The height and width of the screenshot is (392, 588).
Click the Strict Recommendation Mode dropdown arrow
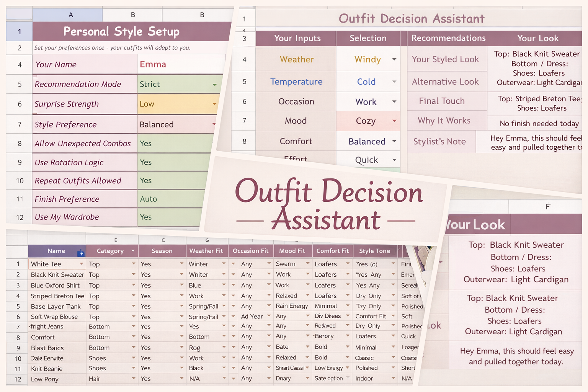click(x=215, y=85)
